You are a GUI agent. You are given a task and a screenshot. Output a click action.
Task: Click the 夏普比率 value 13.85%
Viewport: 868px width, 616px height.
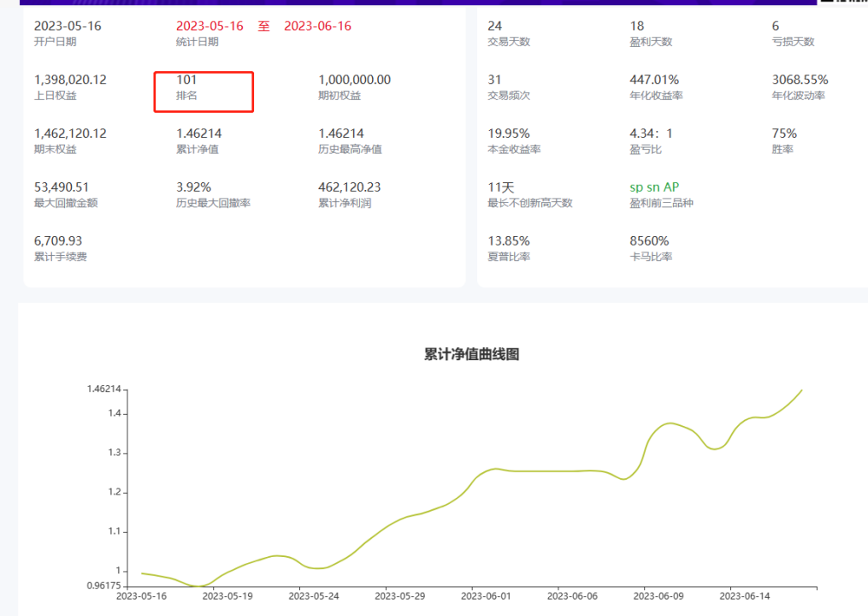click(x=509, y=241)
